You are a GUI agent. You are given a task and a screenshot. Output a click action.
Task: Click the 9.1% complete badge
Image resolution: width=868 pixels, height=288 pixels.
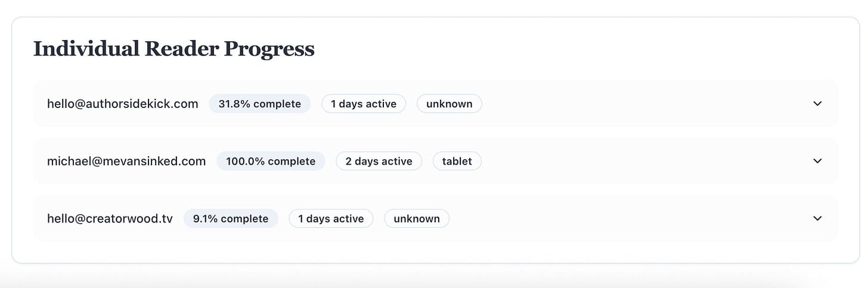click(x=231, y=218)
